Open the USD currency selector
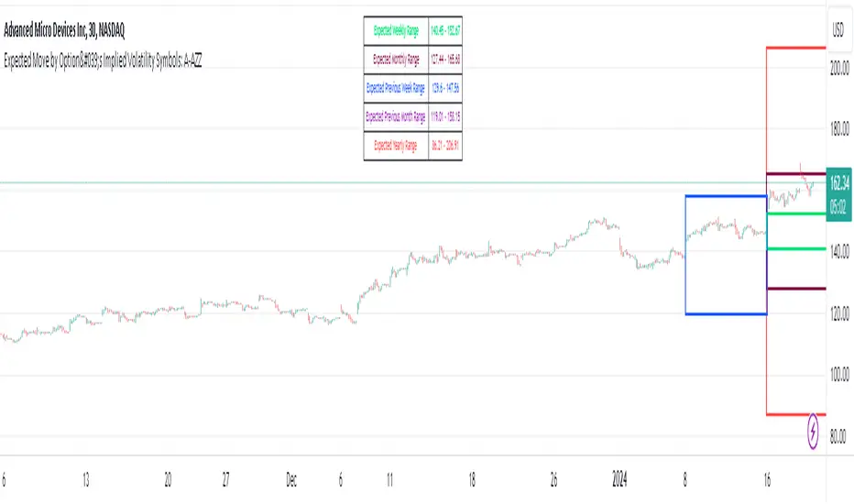 836,27
